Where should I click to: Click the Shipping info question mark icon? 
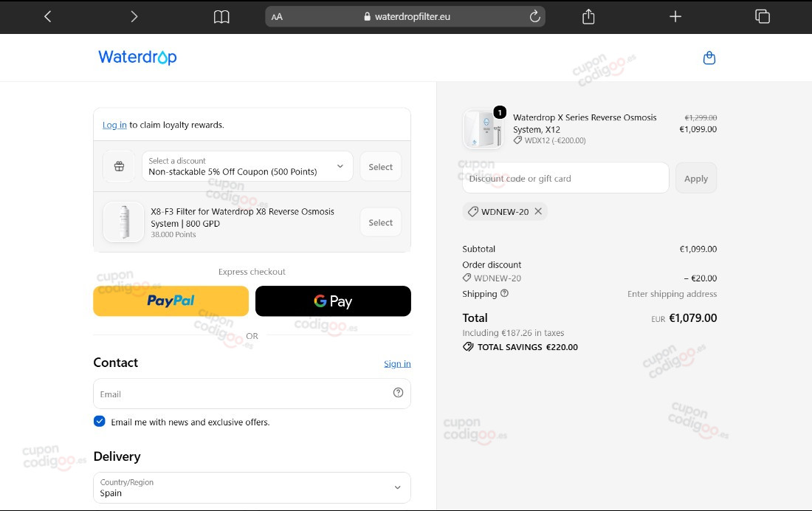pos(504,293)
